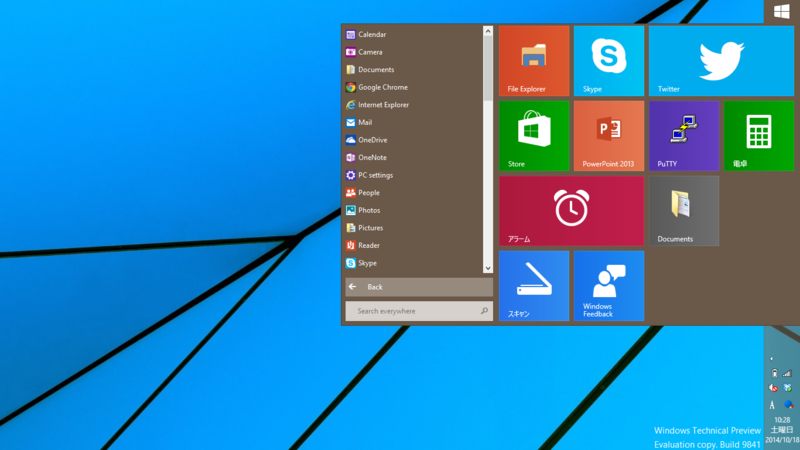Image resolution: width=800 pixels, height=450 pixels.
Task: Open the Mail app entry
Action: [x=412, y=122]
